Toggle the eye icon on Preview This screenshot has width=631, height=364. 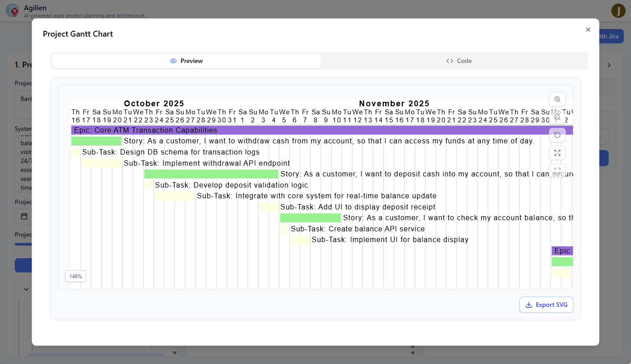pos(173,60)
